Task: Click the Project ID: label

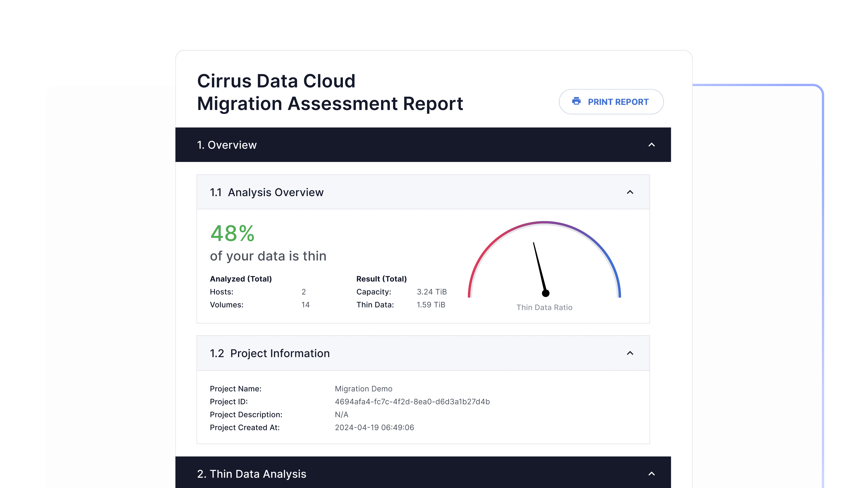Action: click(x=229, y=402)
